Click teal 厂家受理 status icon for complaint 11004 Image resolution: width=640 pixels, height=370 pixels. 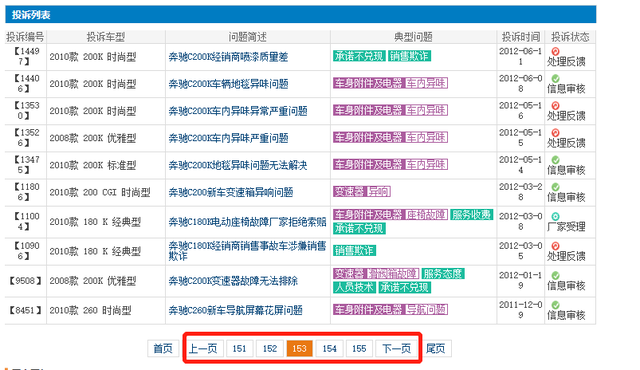(x=555, y=217)
